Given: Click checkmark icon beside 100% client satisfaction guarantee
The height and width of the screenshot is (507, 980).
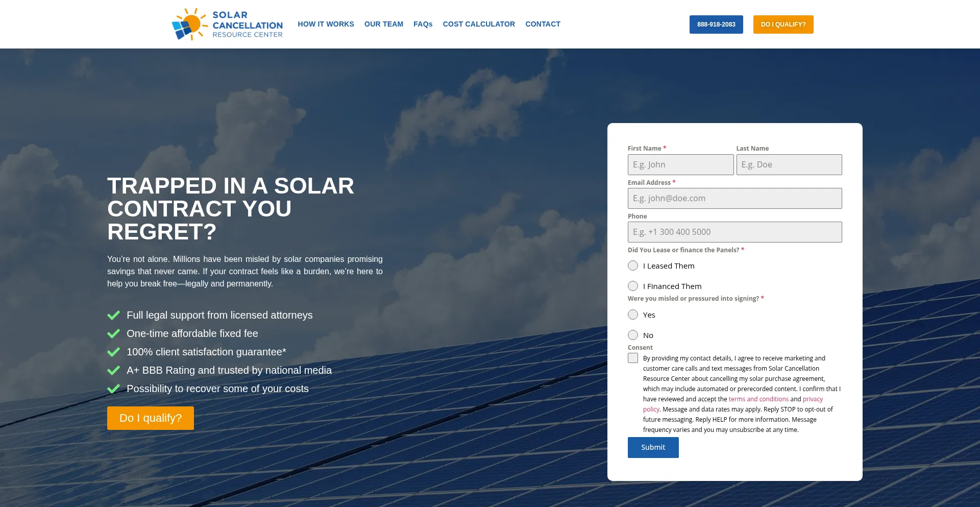Looking at the screenshot, I should tap(113, 352).
